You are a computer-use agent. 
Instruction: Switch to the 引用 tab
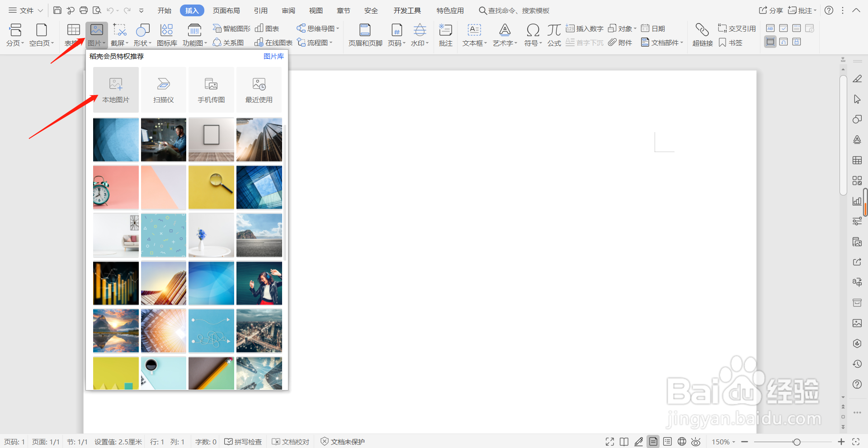pyautogui.click(x=261, y=10)
